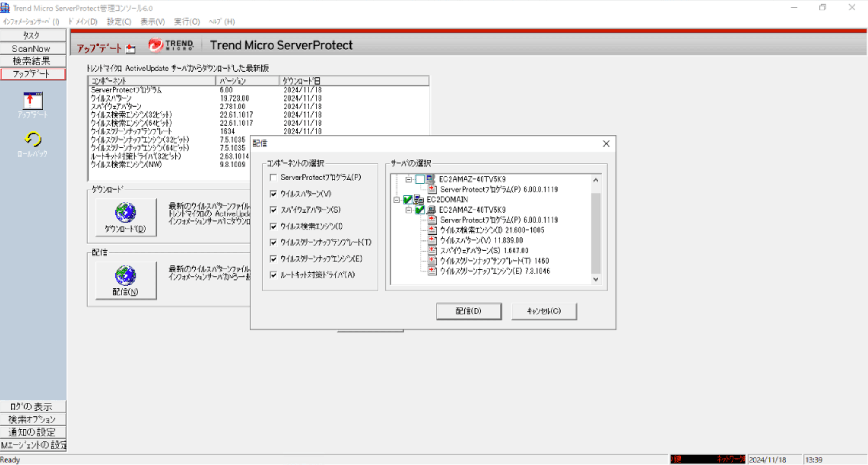Click the Trend Micro logo in the banner
Image resolution: width=868 pixels, height=465 pixels.
tap(171, 45)
